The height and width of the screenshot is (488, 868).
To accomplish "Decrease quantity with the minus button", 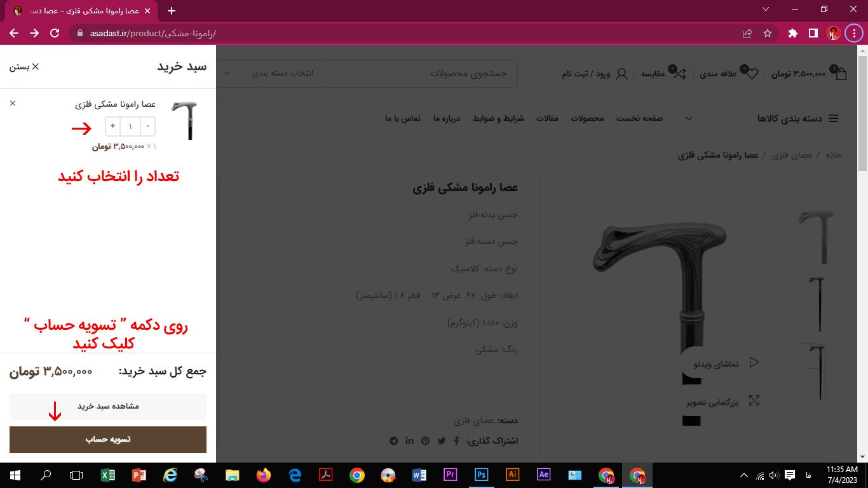I will [x=147, y=126].
